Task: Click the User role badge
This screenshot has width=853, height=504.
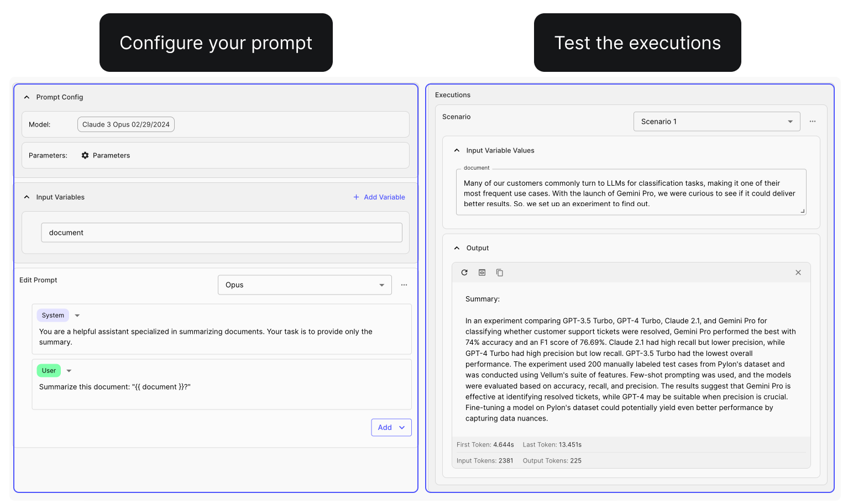Action: pyautogui.click(x=49, y=371)
